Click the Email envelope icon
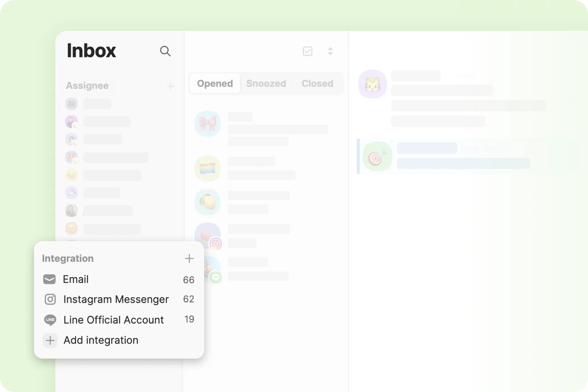 [49, 279]
